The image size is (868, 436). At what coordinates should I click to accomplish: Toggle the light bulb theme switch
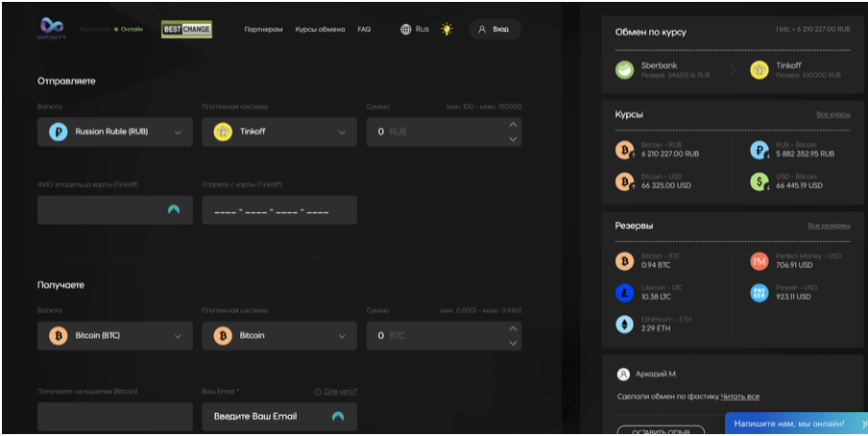(446, 29)
